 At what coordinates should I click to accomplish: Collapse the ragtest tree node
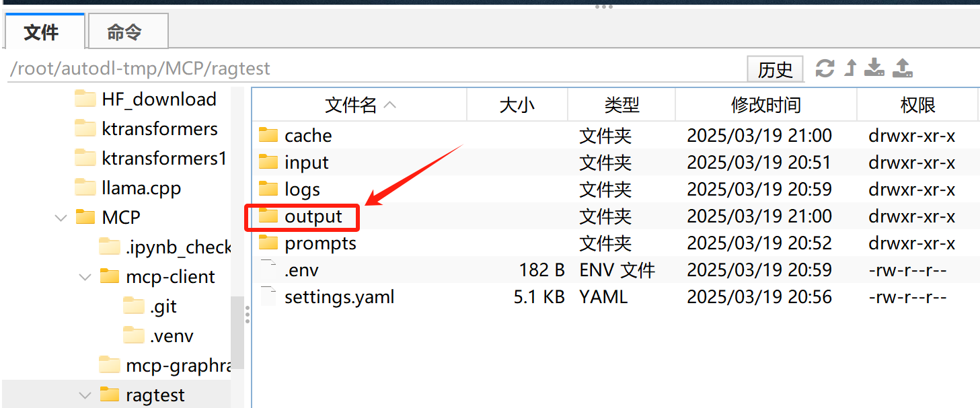tap(85, 395)
